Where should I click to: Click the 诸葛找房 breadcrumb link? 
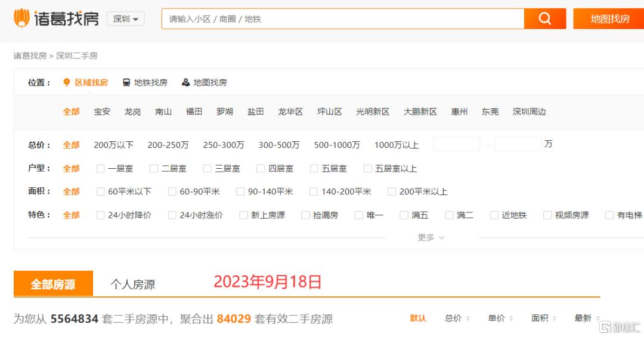point(30,56)
